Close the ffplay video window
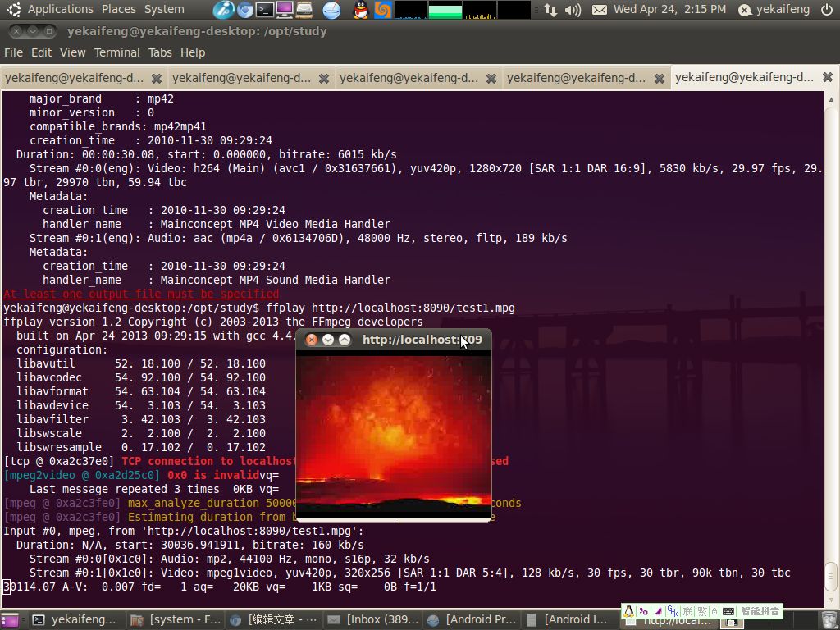Viewport: 840px width, 630px height. pos(311,340)
